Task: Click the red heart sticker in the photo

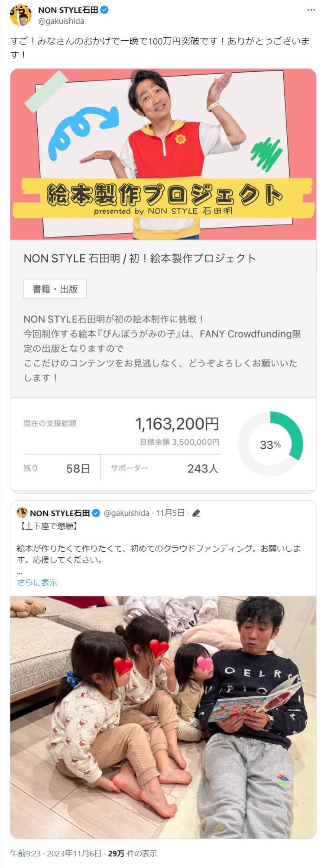Action: click(159, 649)
